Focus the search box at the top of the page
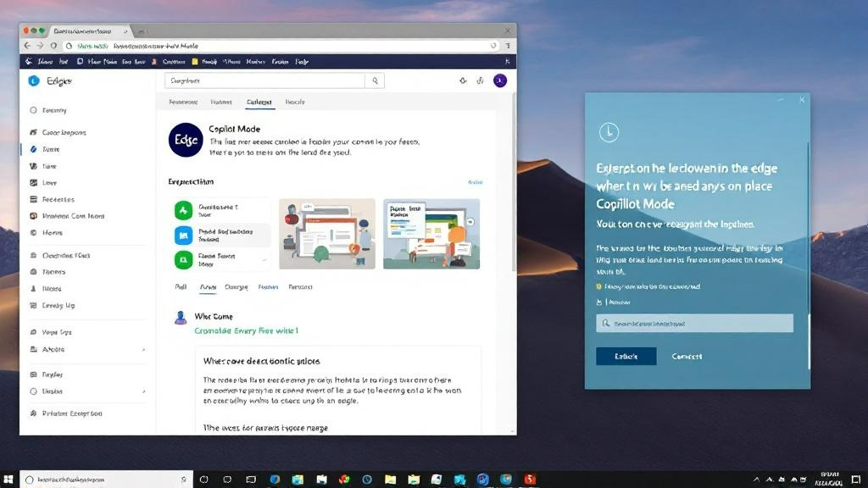Screen dimensions: 868x488 (264, 80)
